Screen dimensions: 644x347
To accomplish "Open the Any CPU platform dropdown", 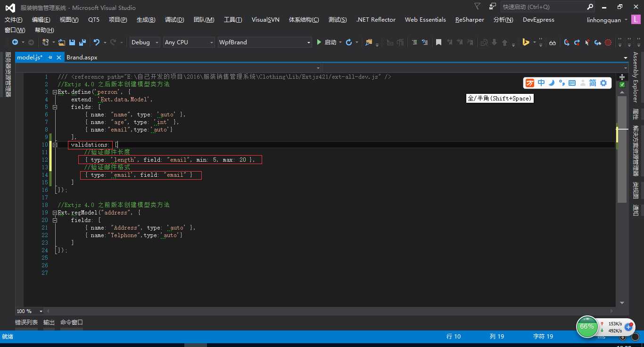I will pos(189,42).
